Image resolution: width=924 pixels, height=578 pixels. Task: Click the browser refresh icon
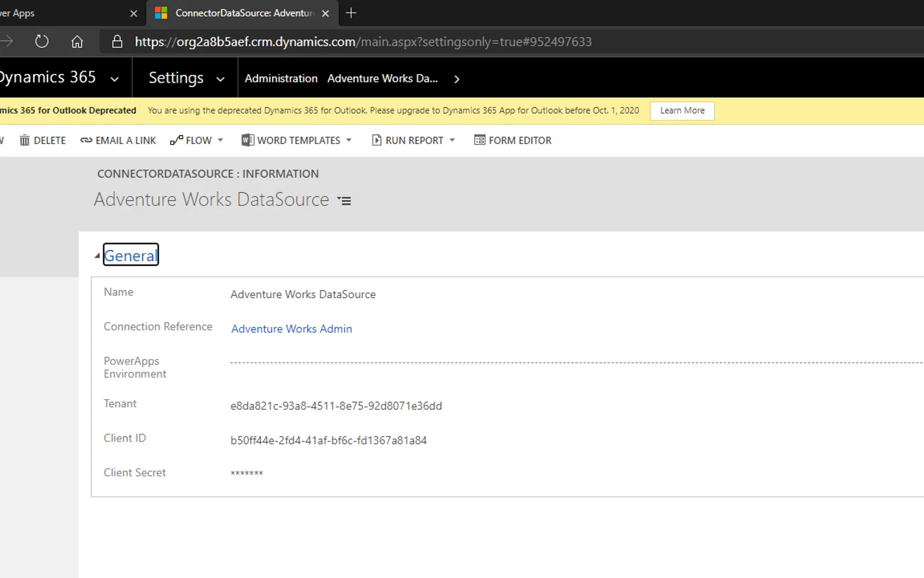click(42, 42)
